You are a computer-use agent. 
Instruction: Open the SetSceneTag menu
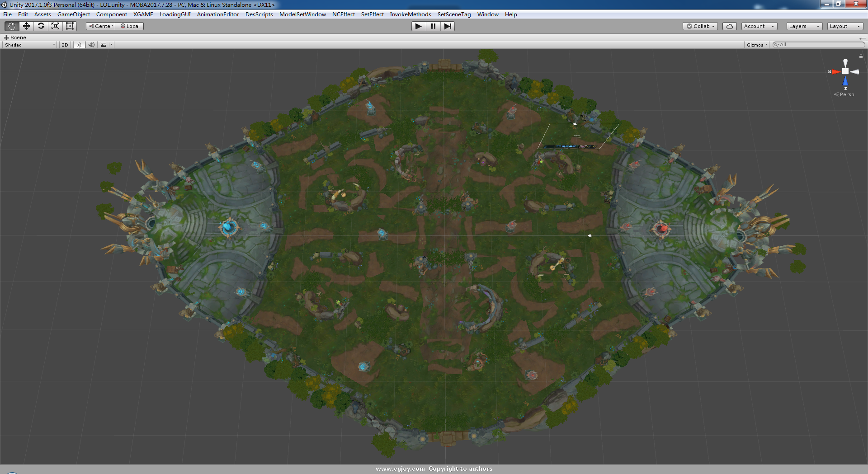tap(454, 14)
